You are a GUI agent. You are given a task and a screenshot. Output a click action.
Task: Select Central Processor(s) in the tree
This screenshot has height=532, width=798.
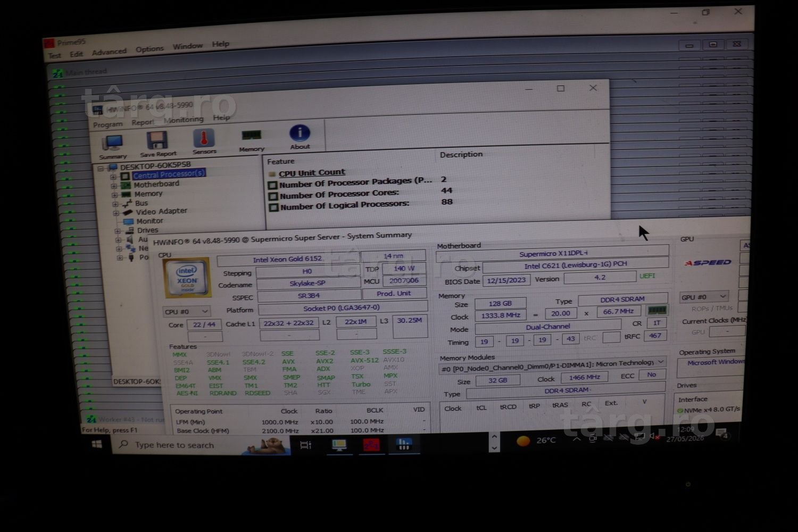pyautogui.click(x=169, y=174)
